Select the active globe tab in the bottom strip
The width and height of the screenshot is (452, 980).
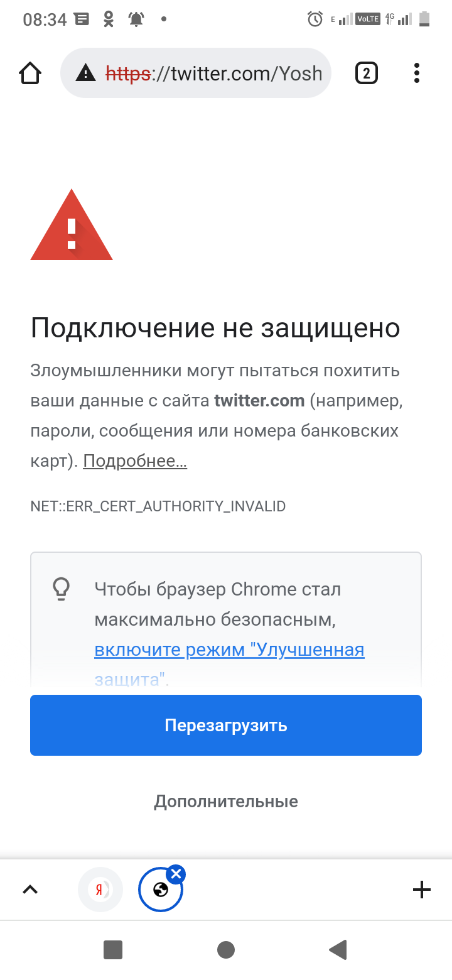(161, 889)
